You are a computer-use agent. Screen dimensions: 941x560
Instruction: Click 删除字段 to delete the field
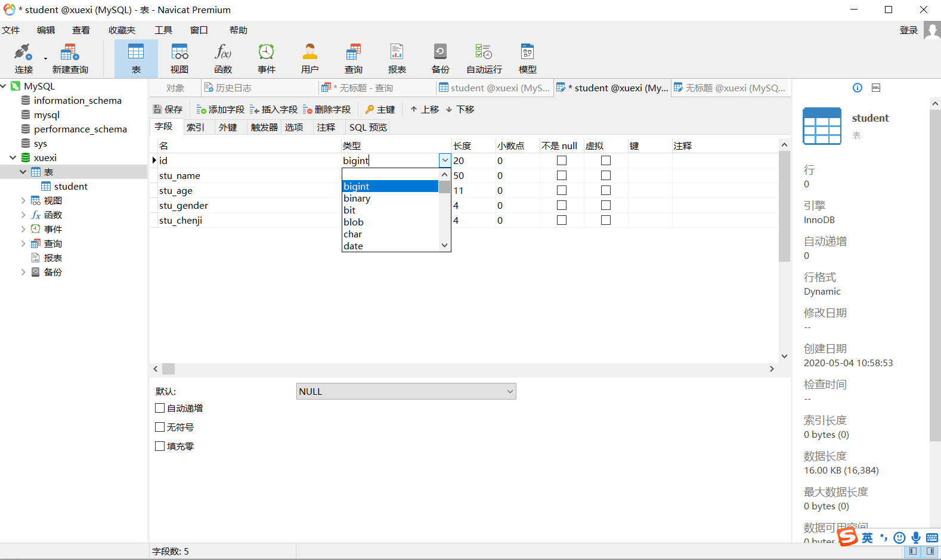coord(326,109)
